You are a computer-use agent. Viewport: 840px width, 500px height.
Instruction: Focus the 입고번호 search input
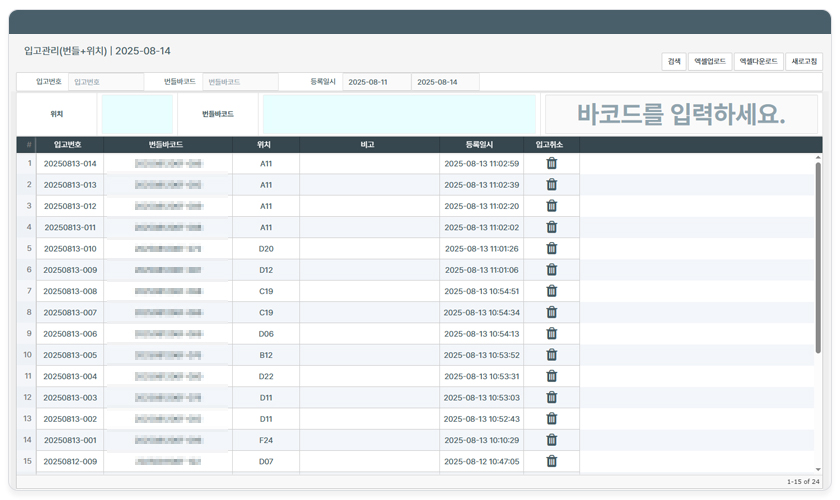[x=106, y=82]
